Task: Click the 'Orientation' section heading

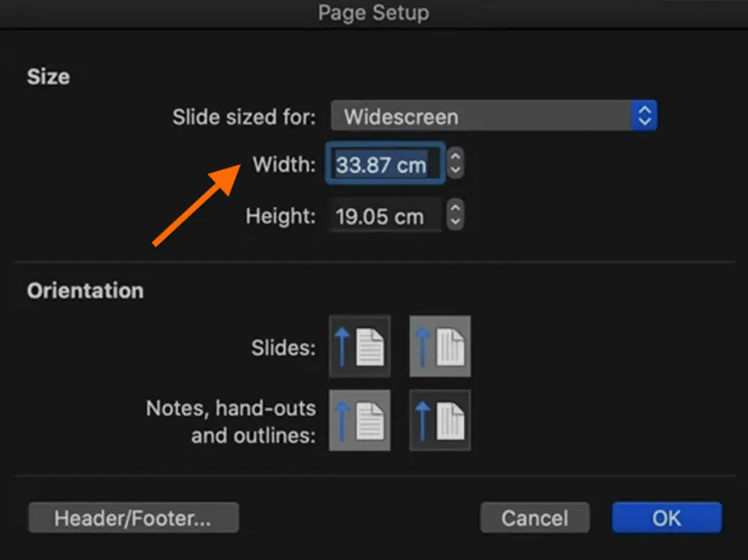Action: [85, 291]
